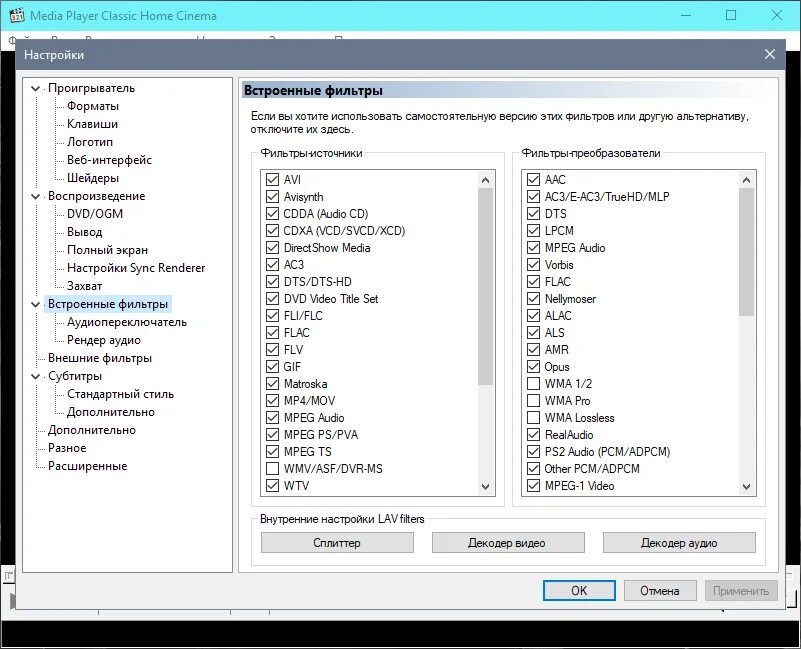Open Настройки Sync Renderer page
The height and width of the screenshot is (649, 801).
[x=136, y=268]
